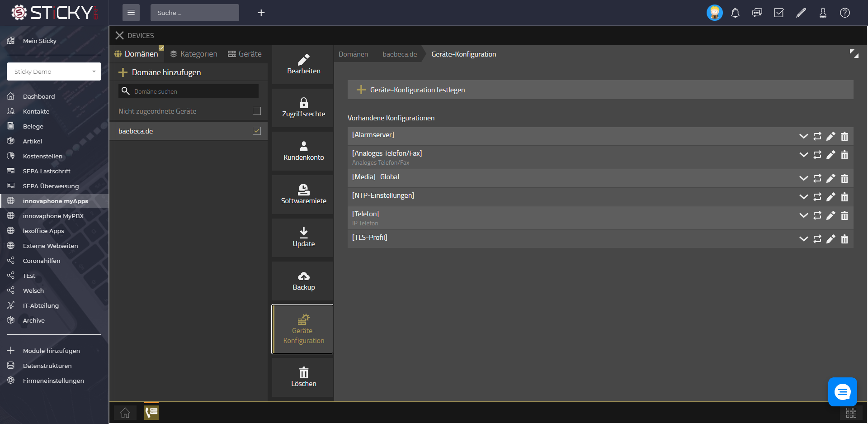The height and width of the screenshot is (424, 868).
Task: Expand the Media Global chevron
Action: pos(803,178)
